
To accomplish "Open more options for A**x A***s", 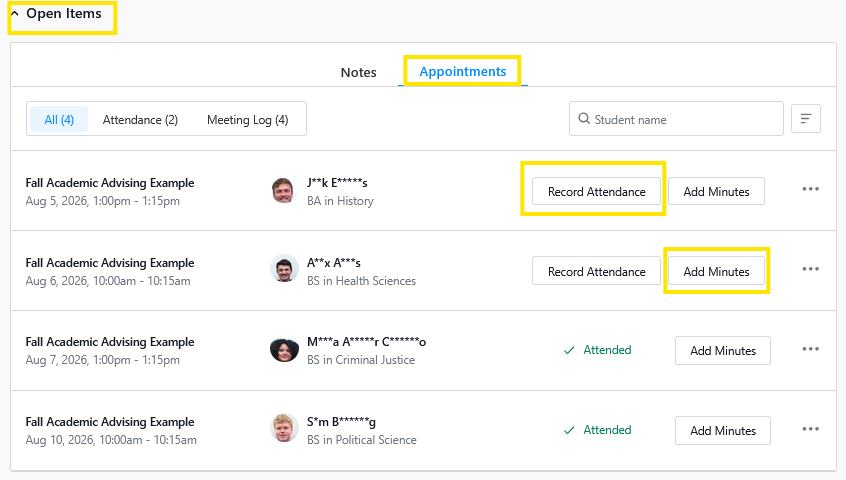I will [x=810, y=269].
